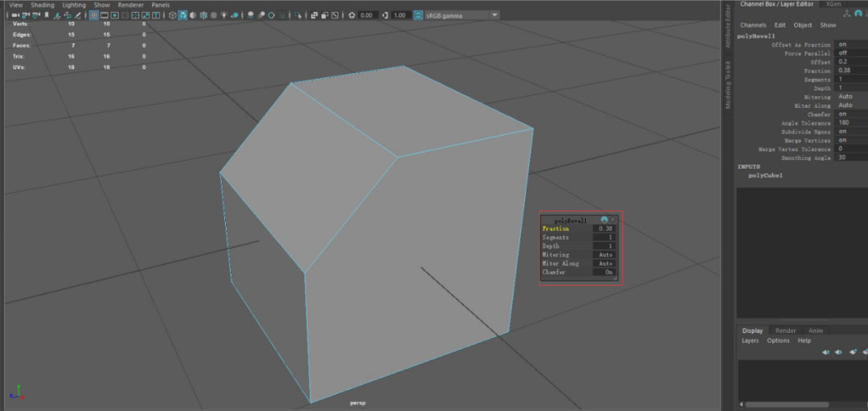868x411 pixels.
Task: Open the panel's Show menu beside Lighting
Action: (x=102, y=5)
